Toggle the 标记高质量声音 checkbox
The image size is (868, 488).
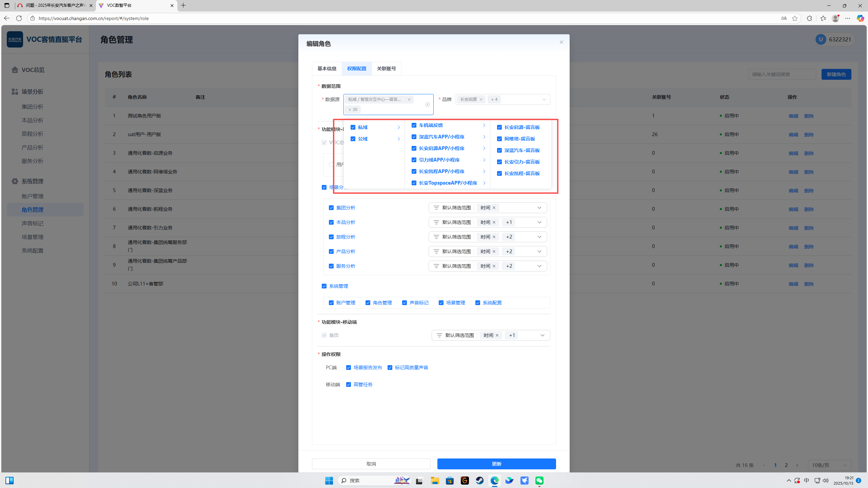pos(390,368)
